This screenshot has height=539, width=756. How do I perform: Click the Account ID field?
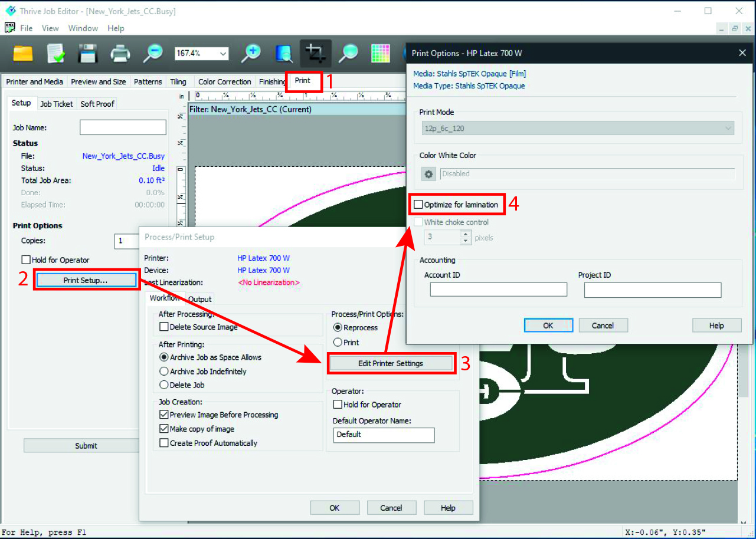pyautogui.click(x=499, y=290)
